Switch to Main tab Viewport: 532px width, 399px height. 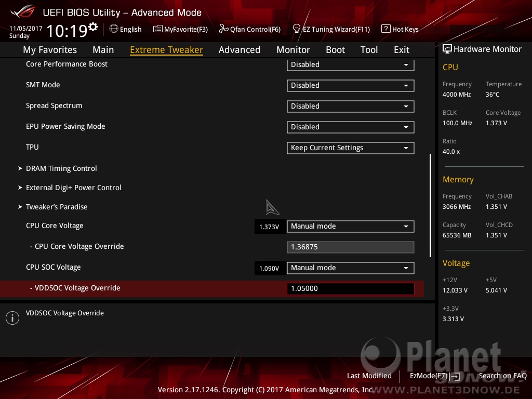point(103,50)
